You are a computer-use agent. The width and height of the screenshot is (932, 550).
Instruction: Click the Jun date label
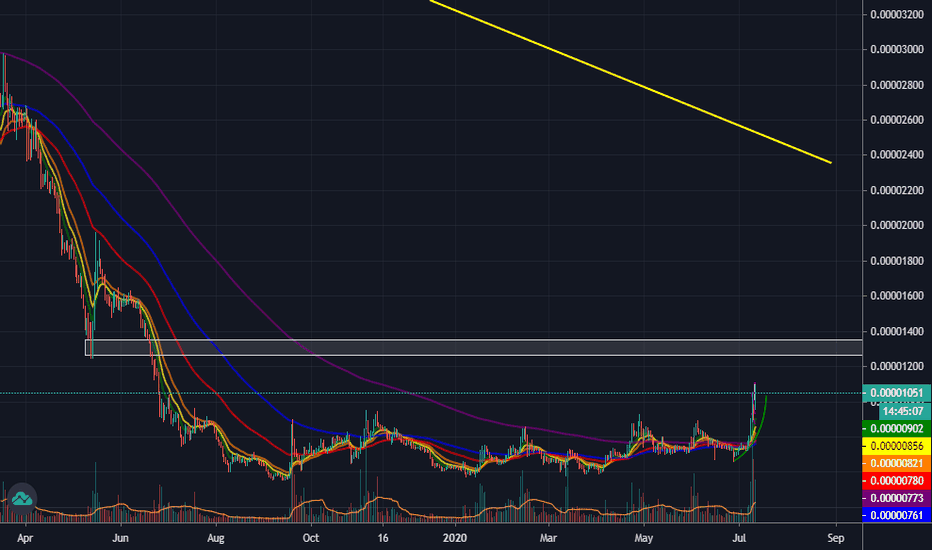120,538
